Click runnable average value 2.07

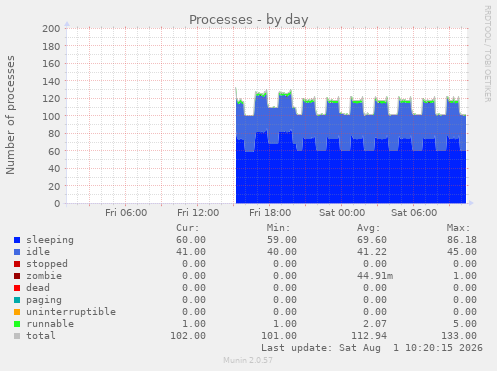[x=375, y=324]
